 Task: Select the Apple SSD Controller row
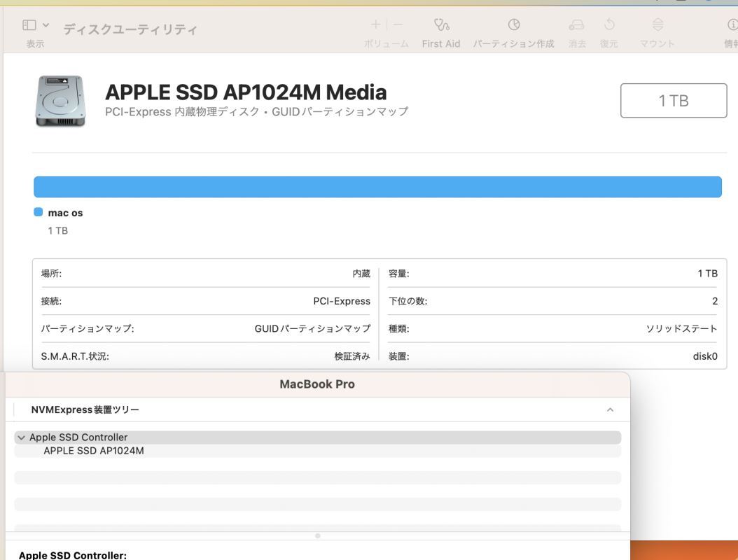[x=78, y=437]
